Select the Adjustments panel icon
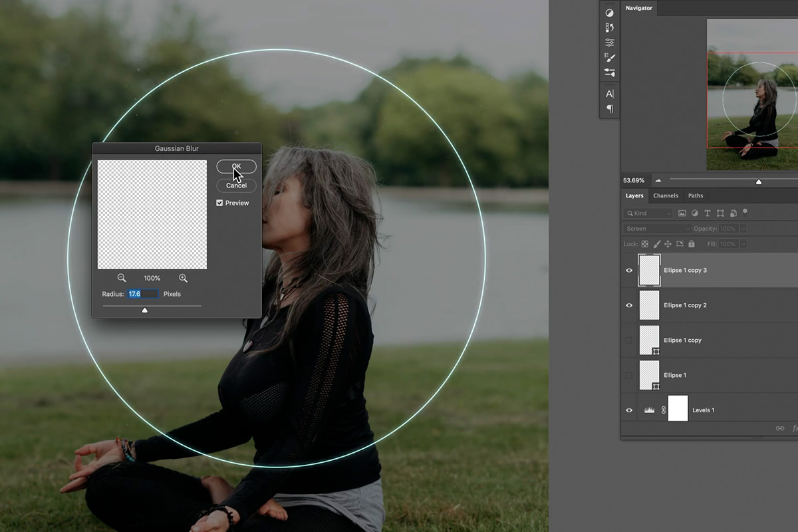 click(x=610, y=13)
